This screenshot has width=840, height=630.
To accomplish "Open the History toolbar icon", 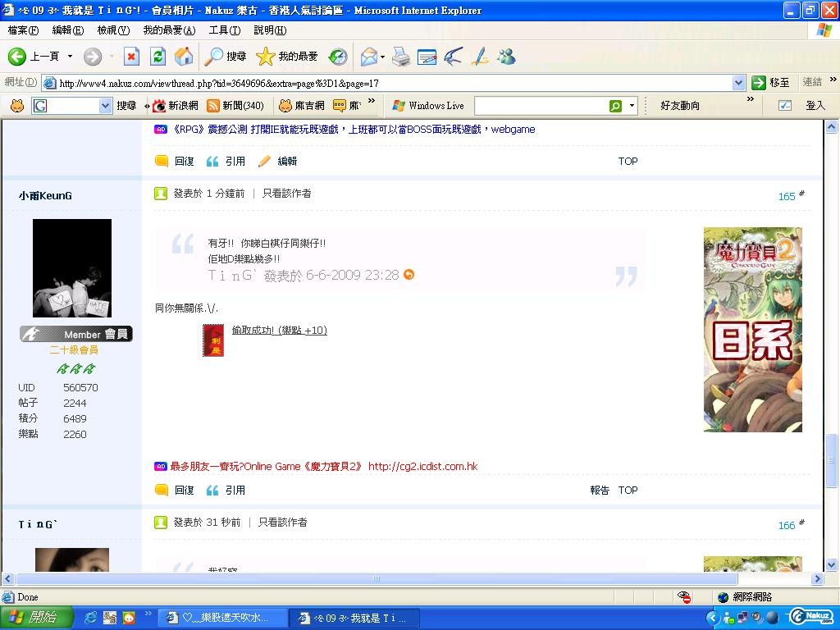I will [338, 57].
